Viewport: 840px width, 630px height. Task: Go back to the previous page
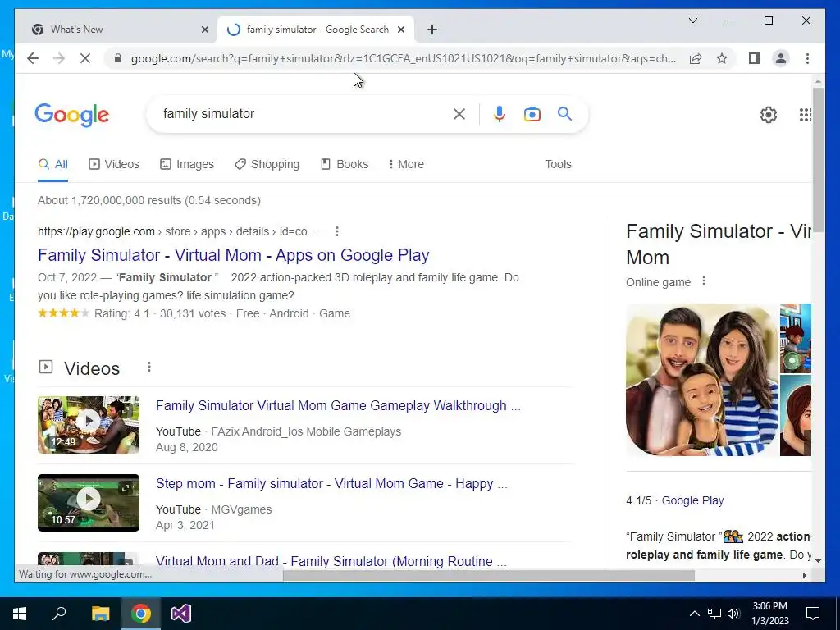click(33, 58)
